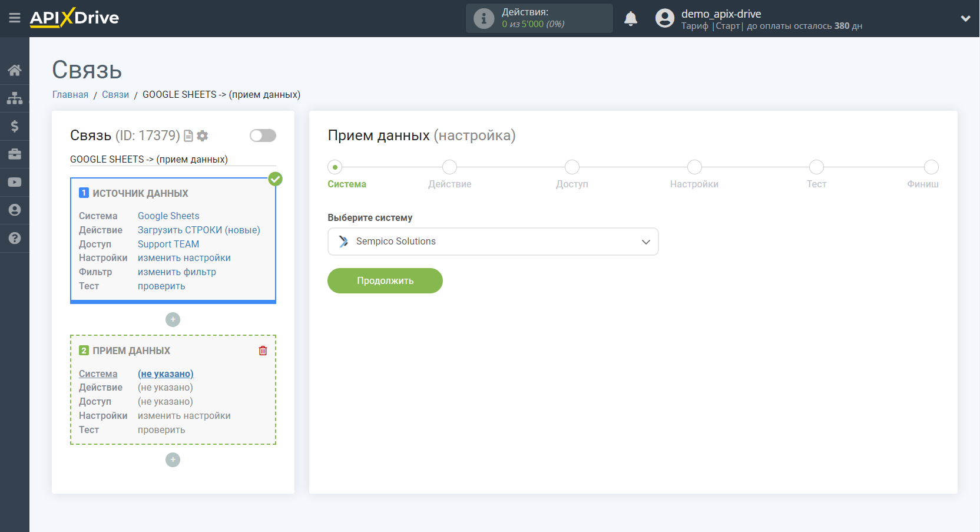The image size is (980, 532).
Task: Delete the data receiving block
Action: tap(263, 351)
